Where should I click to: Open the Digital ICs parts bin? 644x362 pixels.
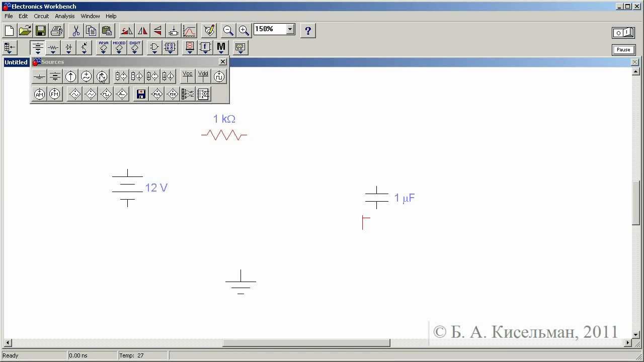(x=135, y=48)
